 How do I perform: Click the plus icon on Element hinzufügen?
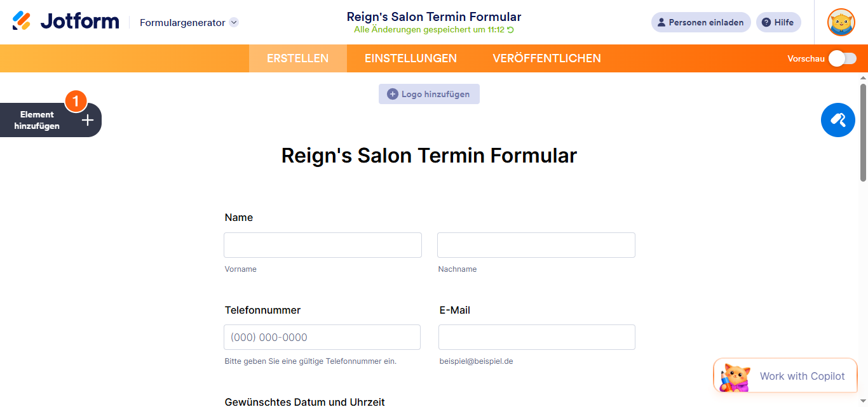pyautogui.click(x=88, y=120)
